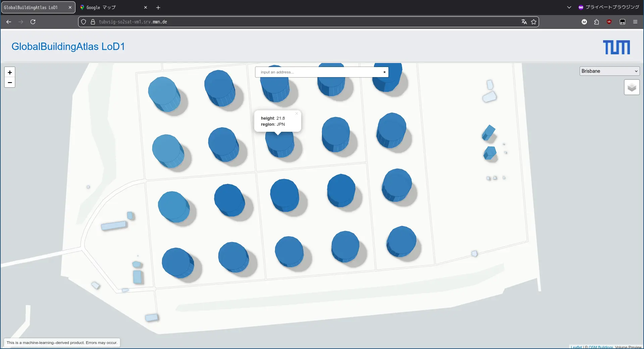The height and width of the screenshot is (349, 644).
Task: Expand the Brisbane city dropdown
Action: click(609, 71)
